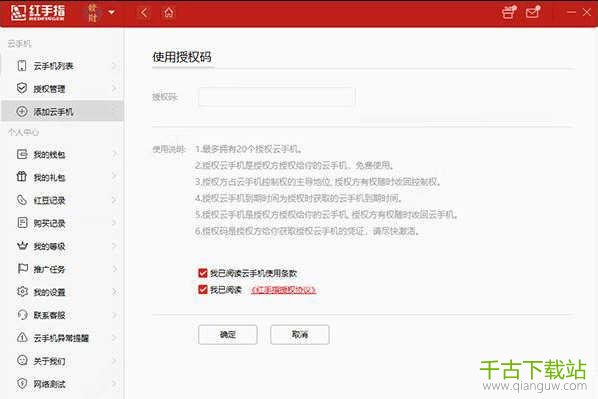This screenshot has height=399, width=598.
Task: Expand the 关于我们 chevron
Action: point(114,360)
